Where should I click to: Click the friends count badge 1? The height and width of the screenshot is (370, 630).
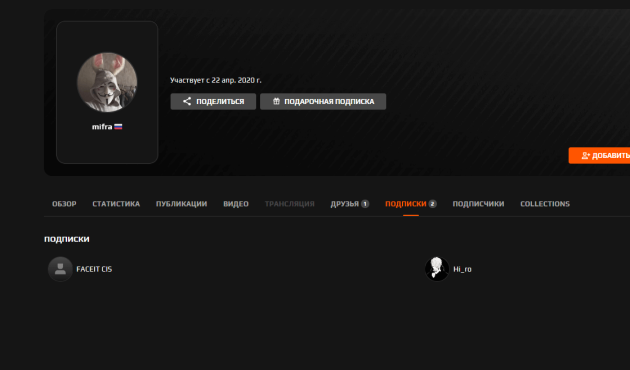click(365, 204)
